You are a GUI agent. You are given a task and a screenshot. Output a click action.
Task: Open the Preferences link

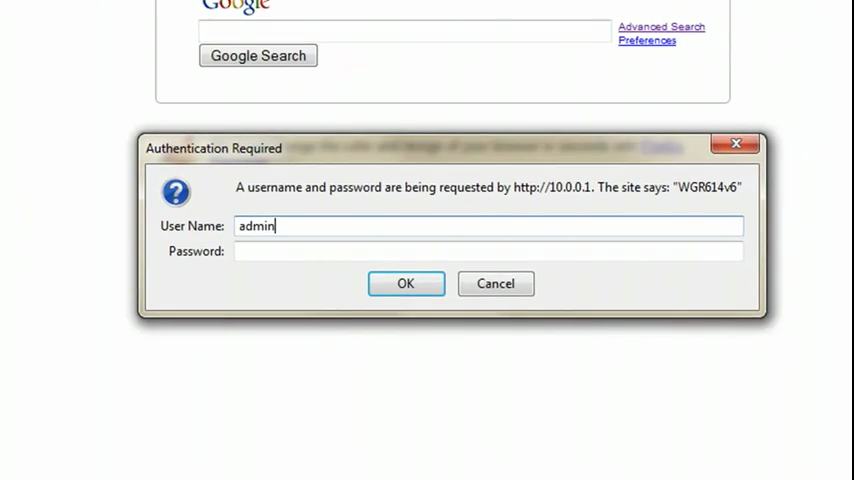click(x=647, y=41)
